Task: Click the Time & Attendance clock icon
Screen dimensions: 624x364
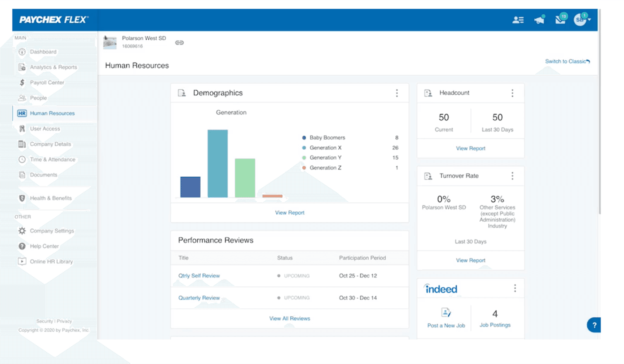Action: (x=22, y=159)
